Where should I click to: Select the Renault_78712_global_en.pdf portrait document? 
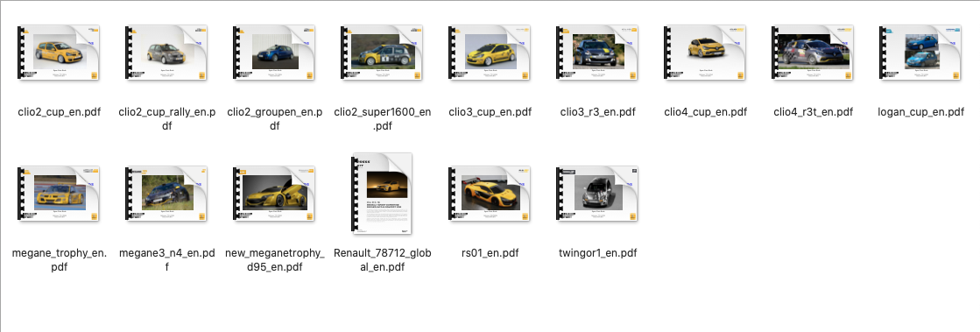383,194
